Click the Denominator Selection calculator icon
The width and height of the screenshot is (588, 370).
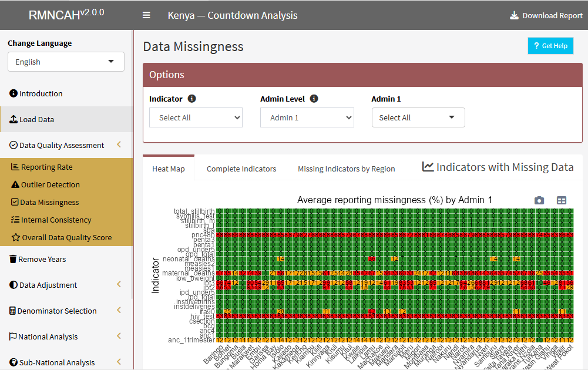(x=12, y=311)
